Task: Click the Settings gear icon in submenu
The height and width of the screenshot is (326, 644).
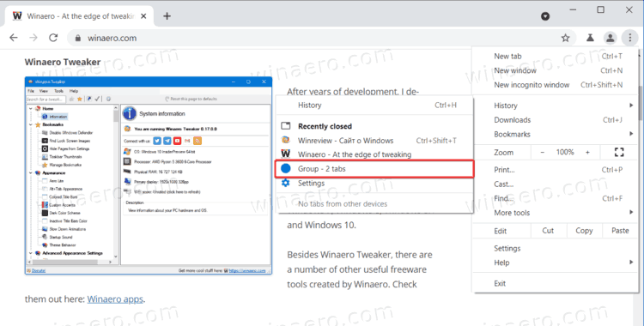Action: click(x=285, y=183)
